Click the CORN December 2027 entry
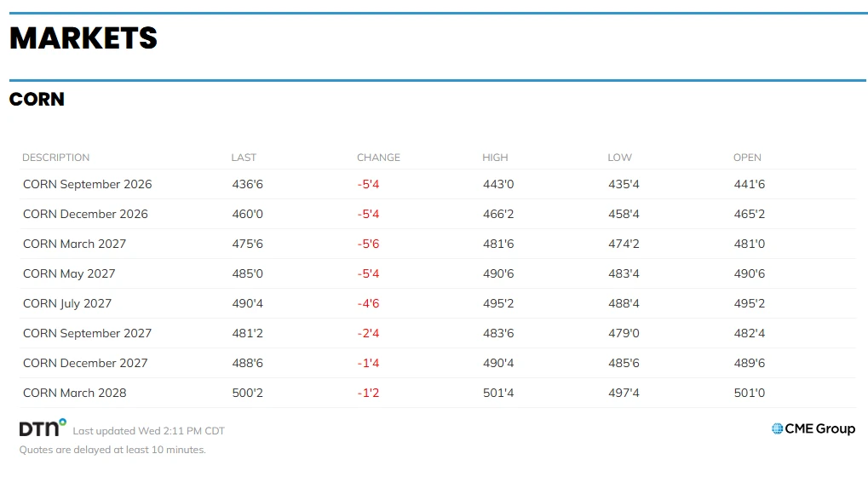This screenshot has width=868, height=477. pos(85,364)
